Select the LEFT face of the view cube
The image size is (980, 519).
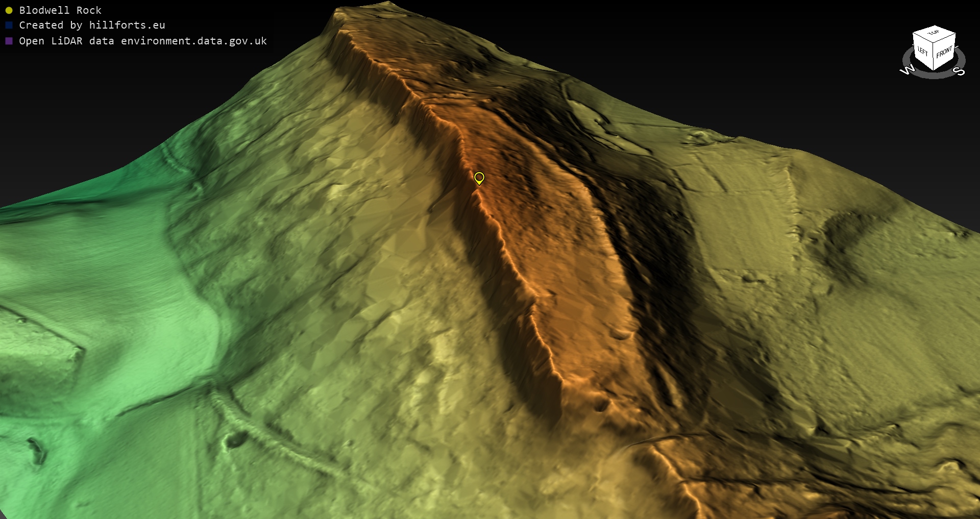923,51
